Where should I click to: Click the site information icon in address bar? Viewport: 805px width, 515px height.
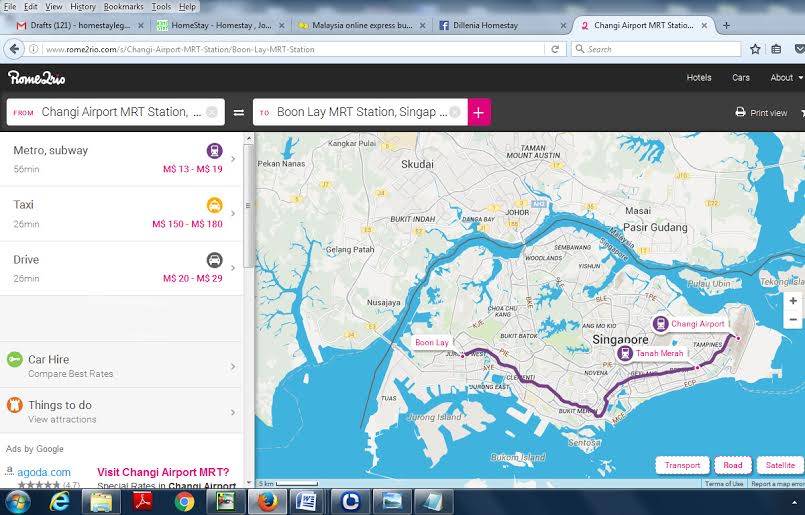click(x=33, y=49)
